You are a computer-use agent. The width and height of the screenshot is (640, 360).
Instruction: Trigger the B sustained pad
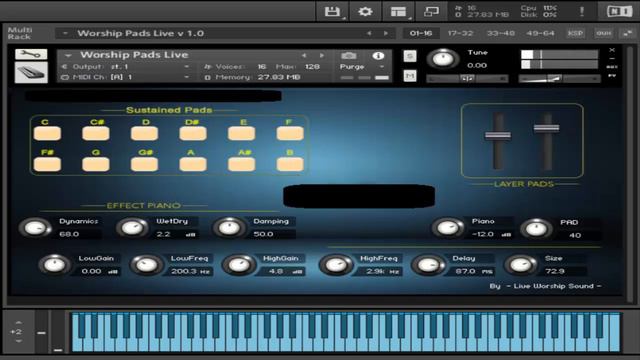click(x=290, y=164)
